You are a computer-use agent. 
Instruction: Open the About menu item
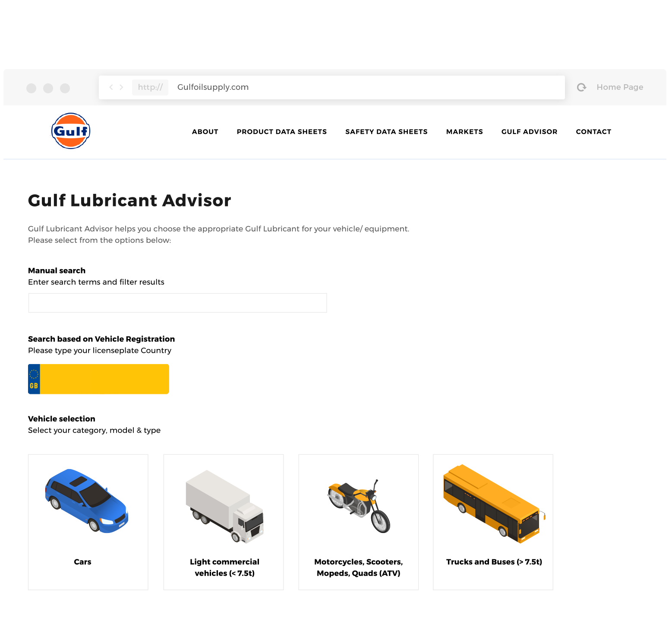(205, 132)
